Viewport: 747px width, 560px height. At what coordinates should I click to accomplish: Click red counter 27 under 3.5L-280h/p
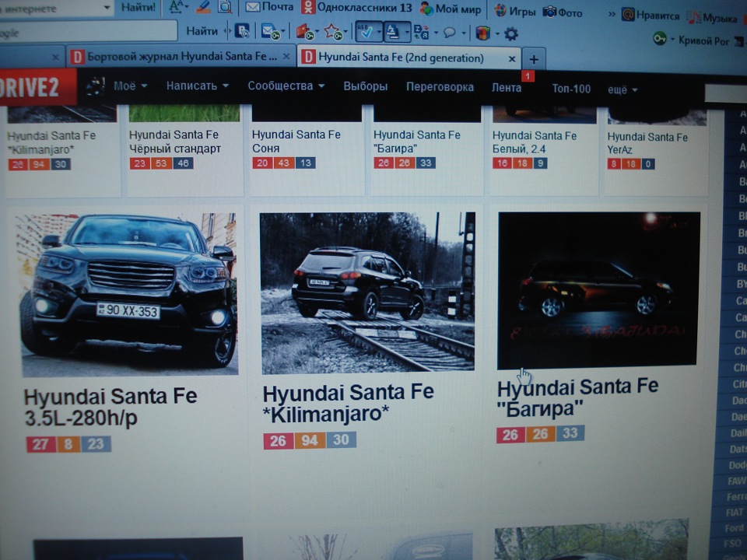(40, 444)
